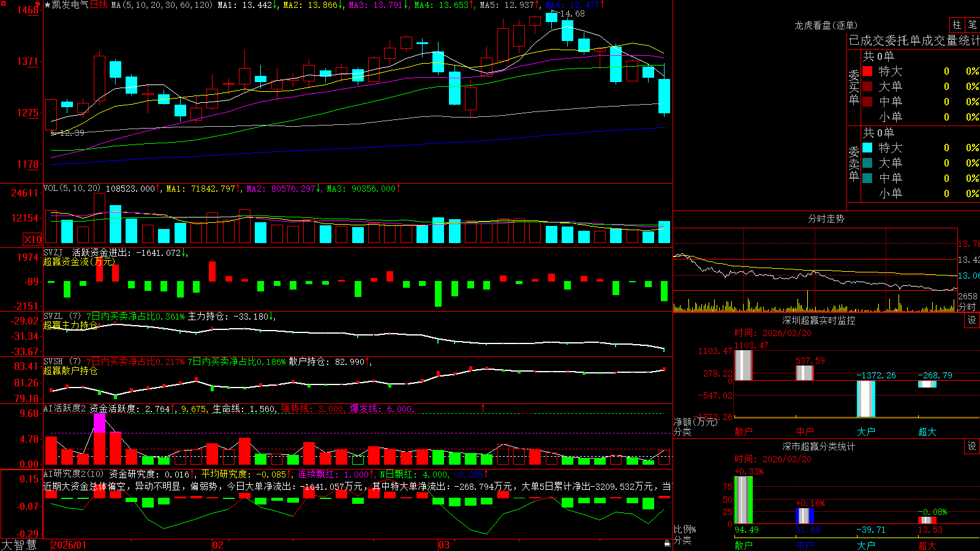Click the red 特大 buy-order color swatch
Viewport: 980px width, 551px height.
click(867, 71)
